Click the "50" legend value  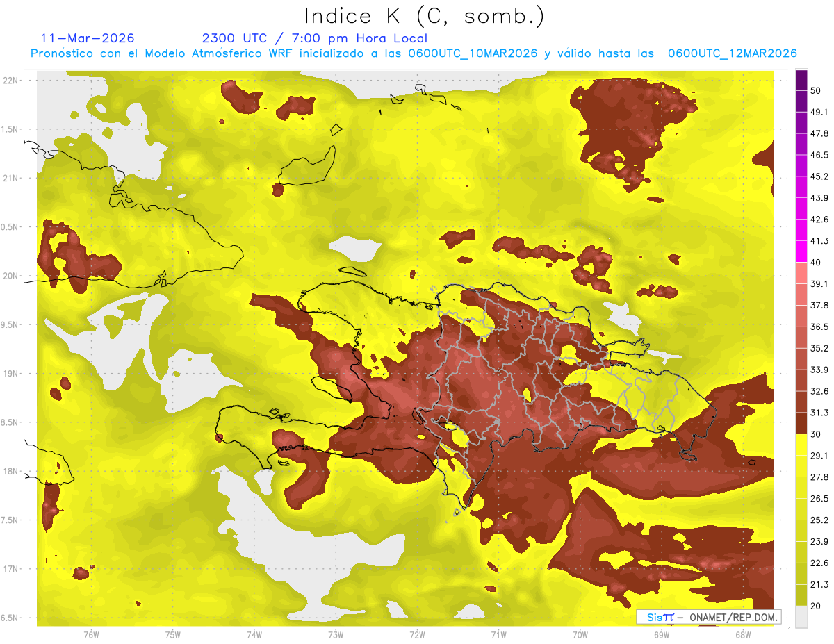point(817,91)
